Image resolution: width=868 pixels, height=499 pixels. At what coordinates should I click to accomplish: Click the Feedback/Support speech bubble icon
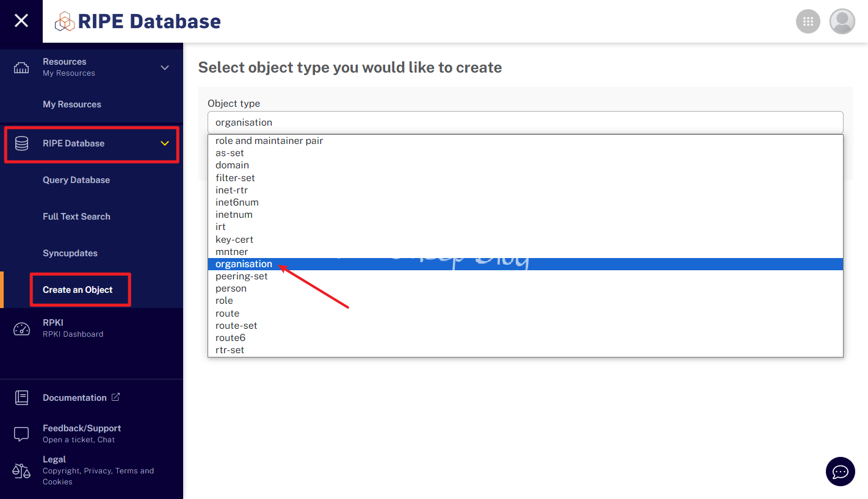pyautogui.click(x=21, y=434)
